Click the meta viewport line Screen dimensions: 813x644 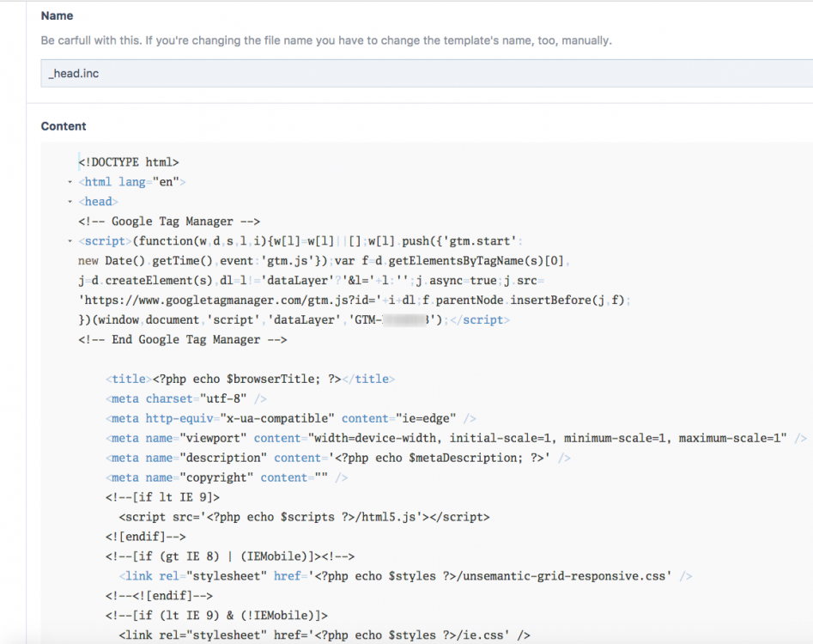click(x=456, y=438)
